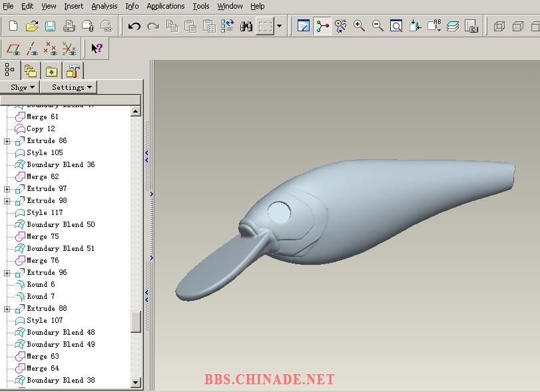Zoom out of the model
This screenshot has width=540, height=392.
coord(378,26)
